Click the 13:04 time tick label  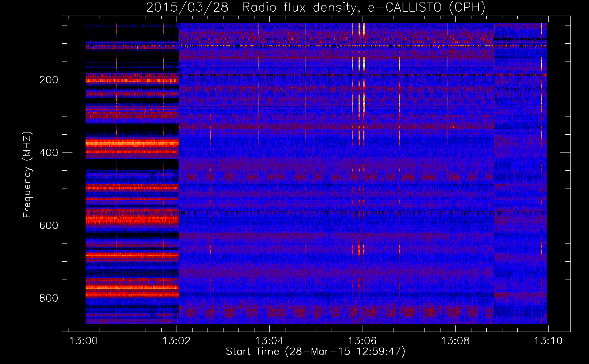tap(270, 341)
